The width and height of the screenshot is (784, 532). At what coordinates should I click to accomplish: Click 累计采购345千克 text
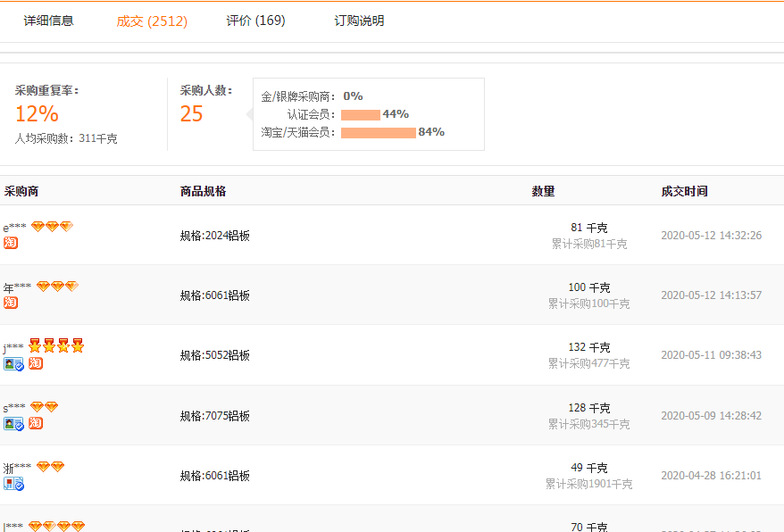589,424
